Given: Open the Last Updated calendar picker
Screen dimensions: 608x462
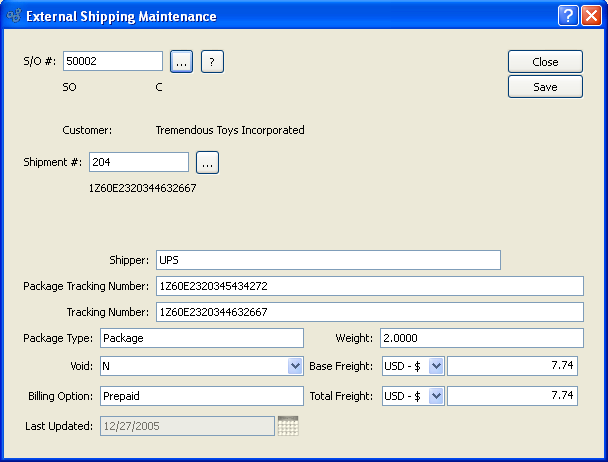Looking at the screenshot, I should [288, 426].
